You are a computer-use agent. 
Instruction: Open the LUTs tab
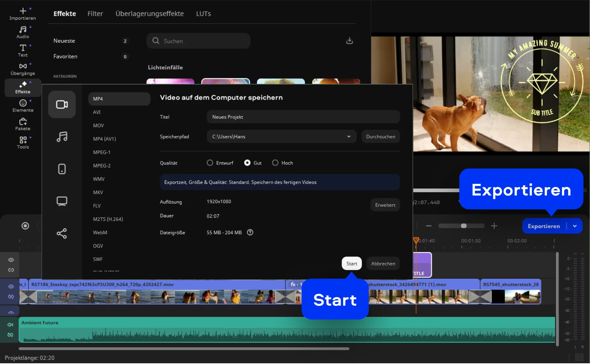point(203,14)
